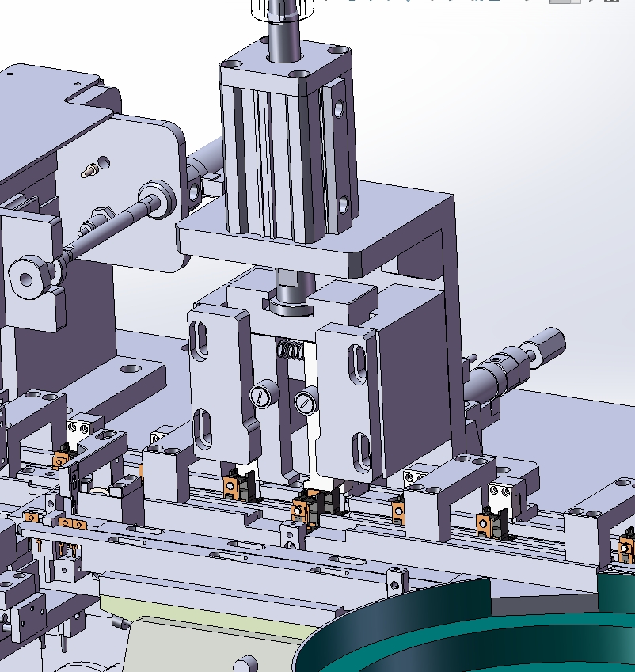The image size is (635, 672).
Task: Select the rod-end eye at far left
Action: pyautogui.click(x=29, y=278)
